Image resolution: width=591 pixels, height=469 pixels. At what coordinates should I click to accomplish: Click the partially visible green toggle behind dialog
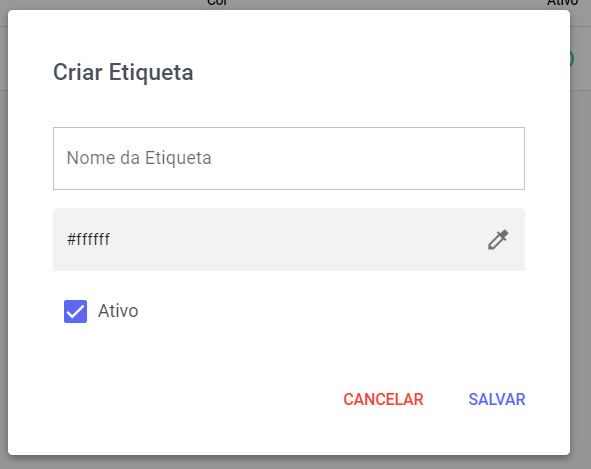click(x=572, y=59)
